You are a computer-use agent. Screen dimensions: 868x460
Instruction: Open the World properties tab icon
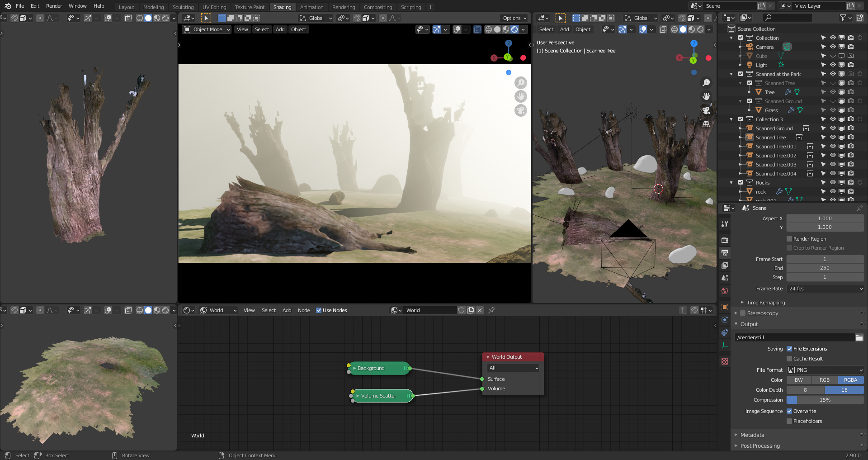click(x=725, y=291)
